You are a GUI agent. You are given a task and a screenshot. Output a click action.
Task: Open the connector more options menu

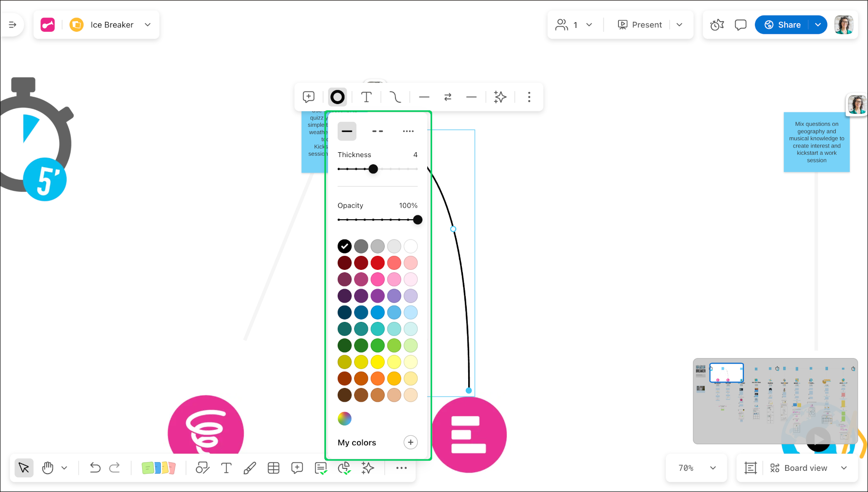[x=529, y=97]
